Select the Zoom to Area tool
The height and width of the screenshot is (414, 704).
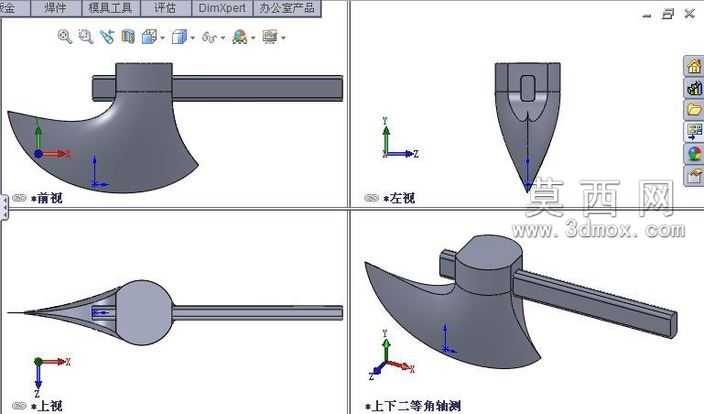[x=85, y=37]
